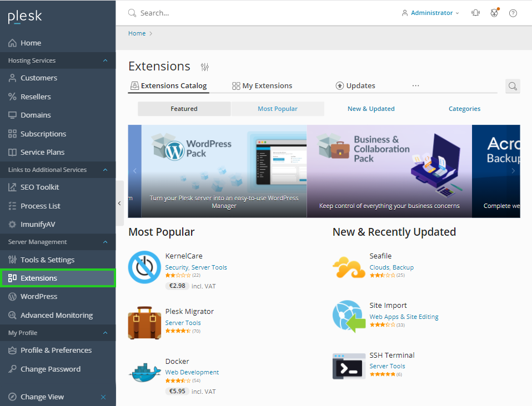Collapse the left sidebar with arrow handle
This screenshot has width=532, height=406.
pos(119,203)
